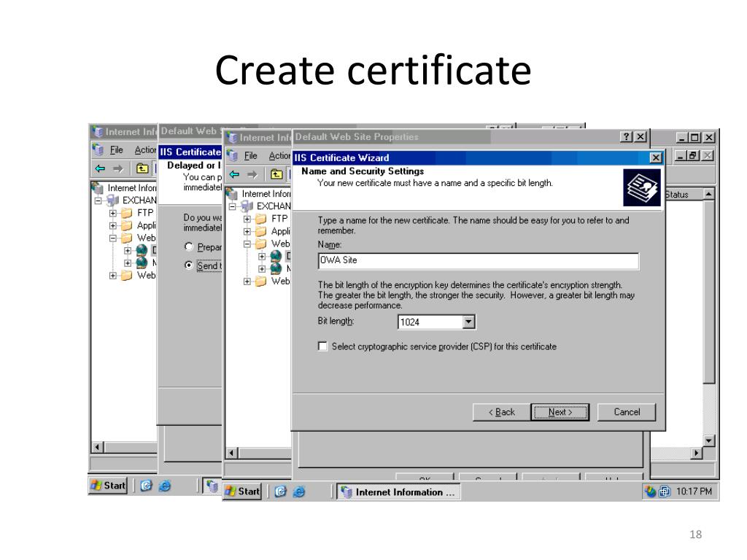The width and height of the screenshot is (747, 560).
Task: Click Forward arrow in rear-left IIS window toolbar
Action: (x=118, y=168)
